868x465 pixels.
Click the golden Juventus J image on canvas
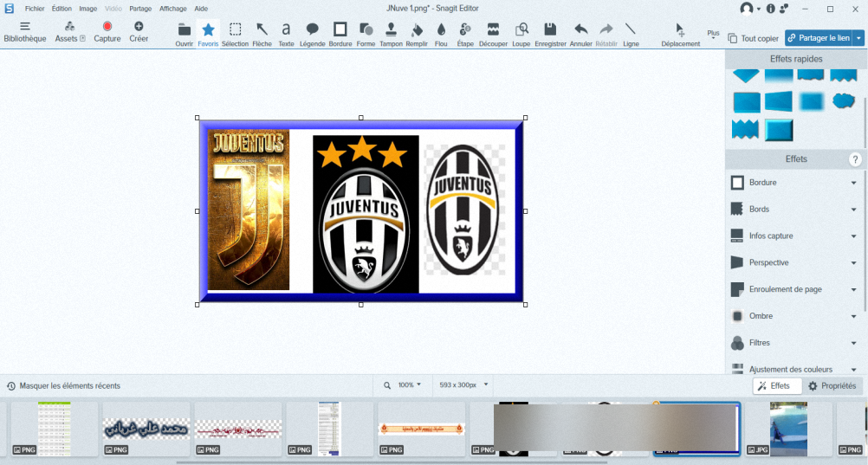coord(248,210)
